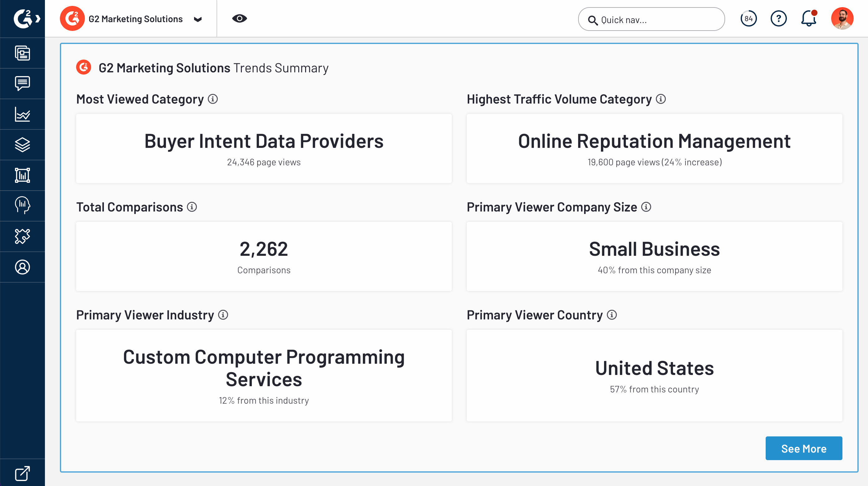Open the user avatar menu
Viewport: 868px width, 486px height.
pyautogui.click(x=842, y=18)
